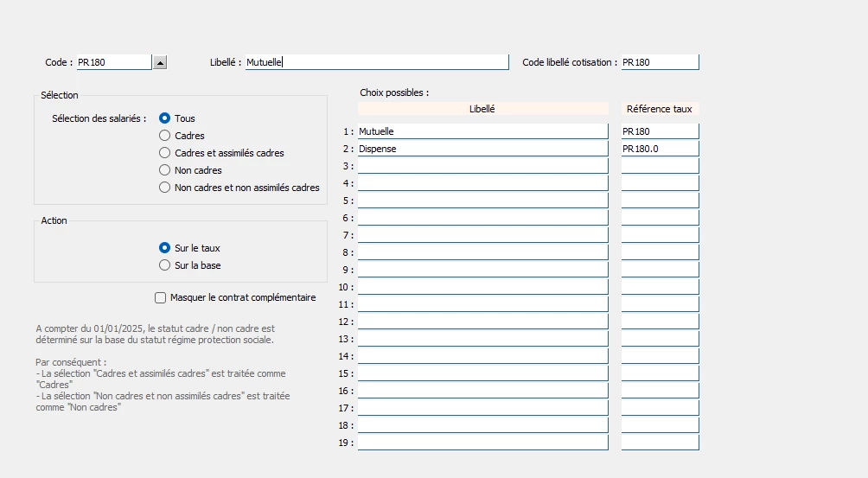
Task: Select the Sur le taux action
Action: (165, 248)
